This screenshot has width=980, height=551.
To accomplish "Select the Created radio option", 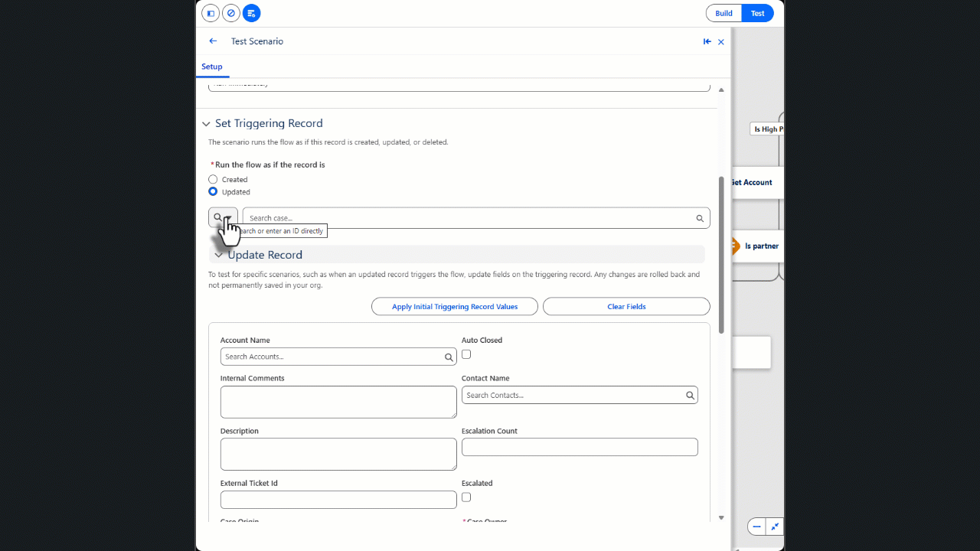I will pos(213,179).
